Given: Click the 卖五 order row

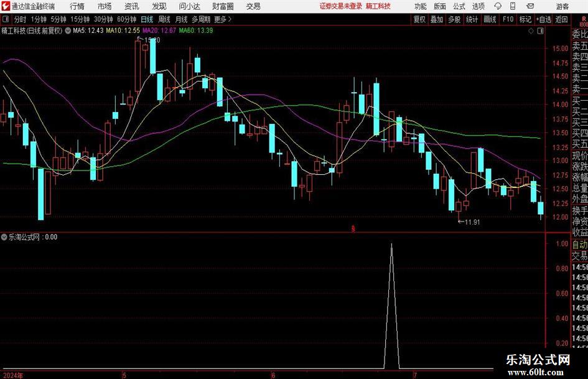Looking at the screenshot, I should click(580, 46).
